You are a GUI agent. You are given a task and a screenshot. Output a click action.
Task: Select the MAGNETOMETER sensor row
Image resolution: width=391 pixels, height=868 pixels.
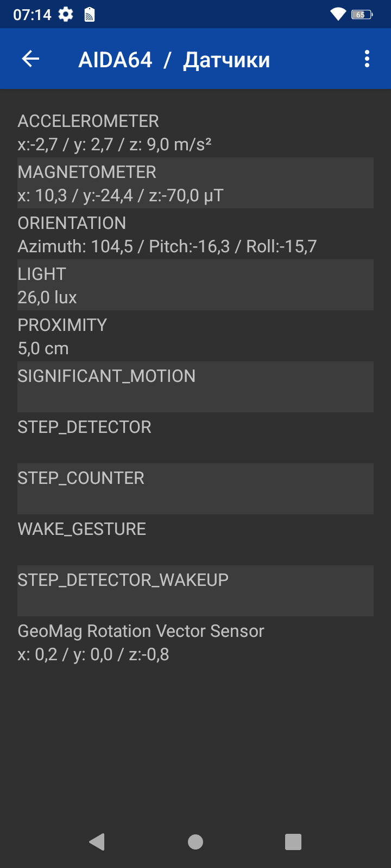pyautogui.click(x=195, y=183)
